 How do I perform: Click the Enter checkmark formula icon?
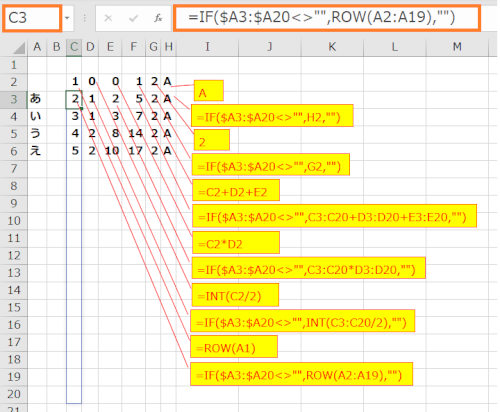click(133, 18)
